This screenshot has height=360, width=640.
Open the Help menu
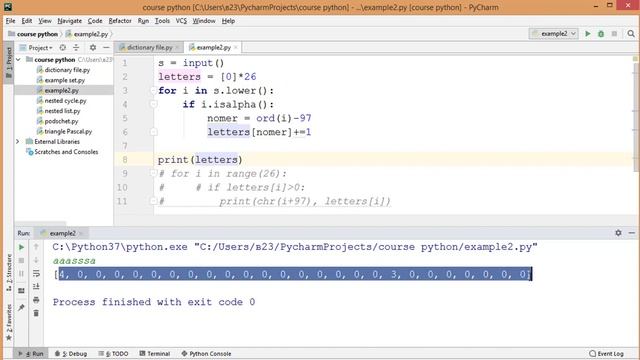(x=229, y=21)
